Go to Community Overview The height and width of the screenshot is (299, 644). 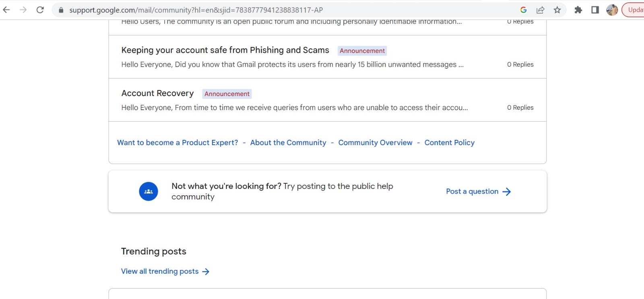click(375, 143)
